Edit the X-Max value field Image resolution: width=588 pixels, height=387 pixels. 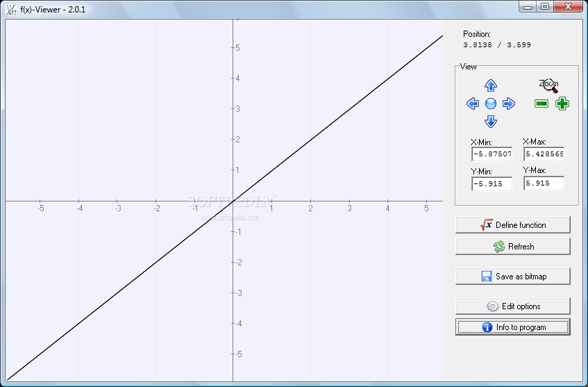coord(544,154)
